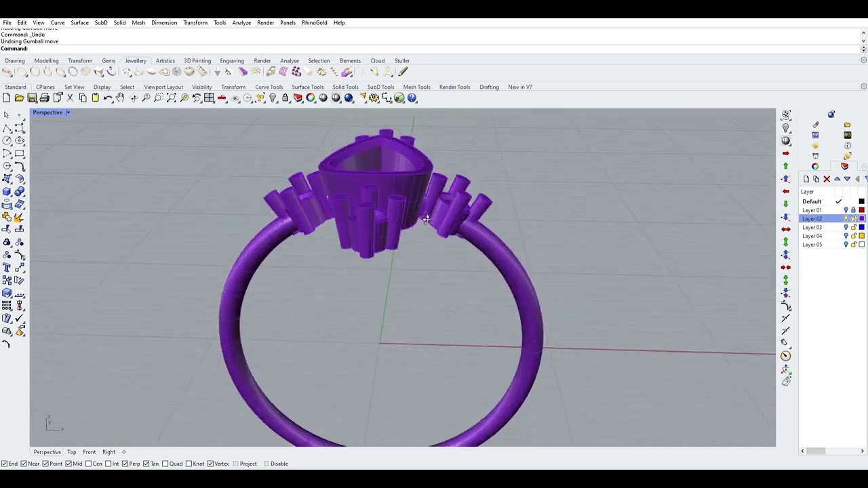Select the Box solid tool
Image resolution: width=868 pixels, height=488 pixels.
pos(7,192)
